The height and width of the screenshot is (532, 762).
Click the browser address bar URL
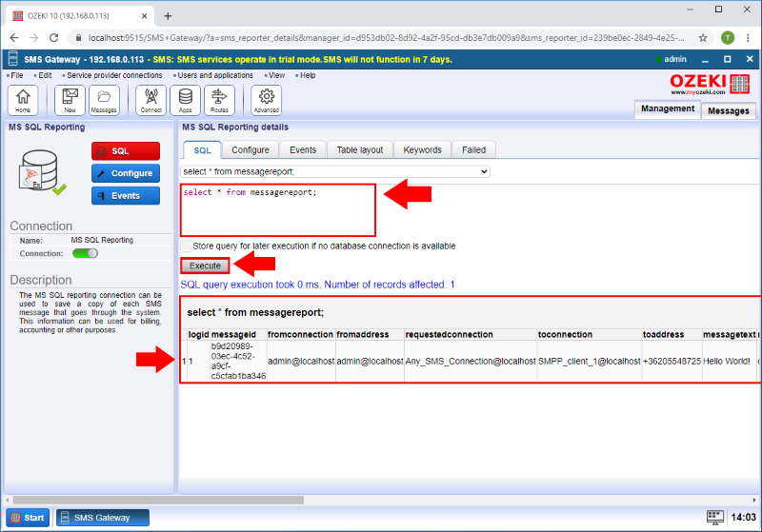coord(387,38)
